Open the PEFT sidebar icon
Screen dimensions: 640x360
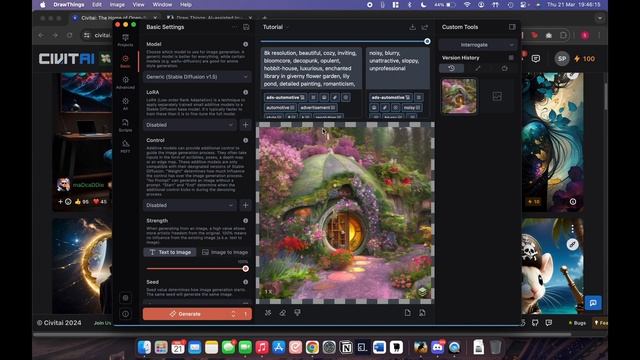click(125, 146)
